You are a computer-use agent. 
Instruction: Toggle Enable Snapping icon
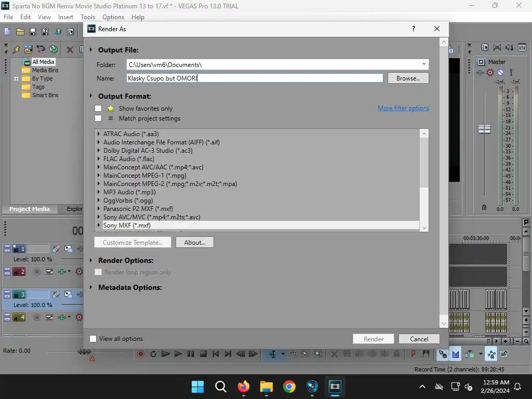coord(443,354)
